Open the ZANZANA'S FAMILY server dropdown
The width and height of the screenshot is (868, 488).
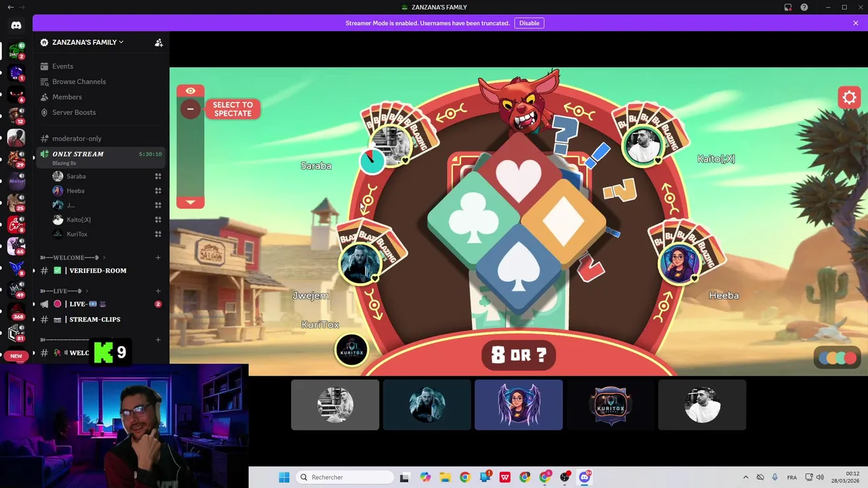coord(87,42)
